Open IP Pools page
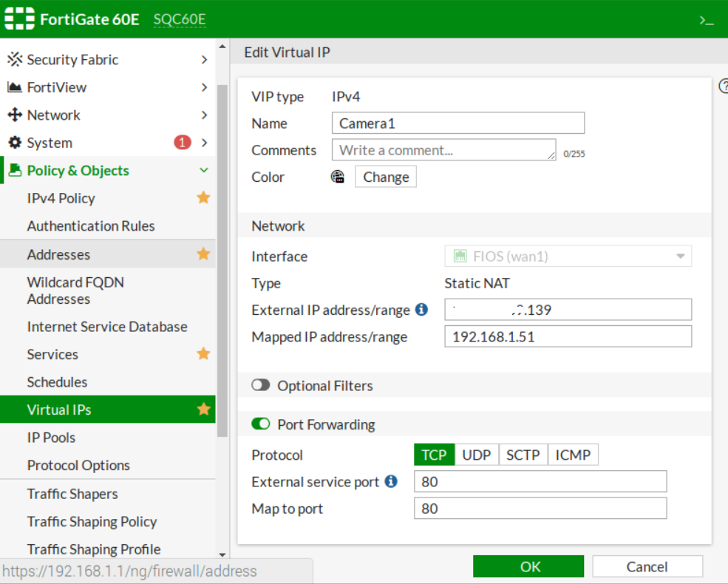 click(51, 438)
